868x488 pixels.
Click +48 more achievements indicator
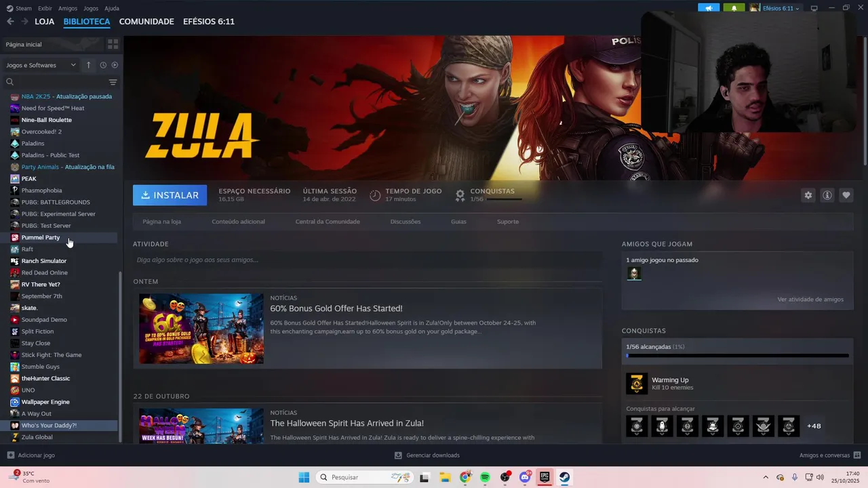coord(814,426)
